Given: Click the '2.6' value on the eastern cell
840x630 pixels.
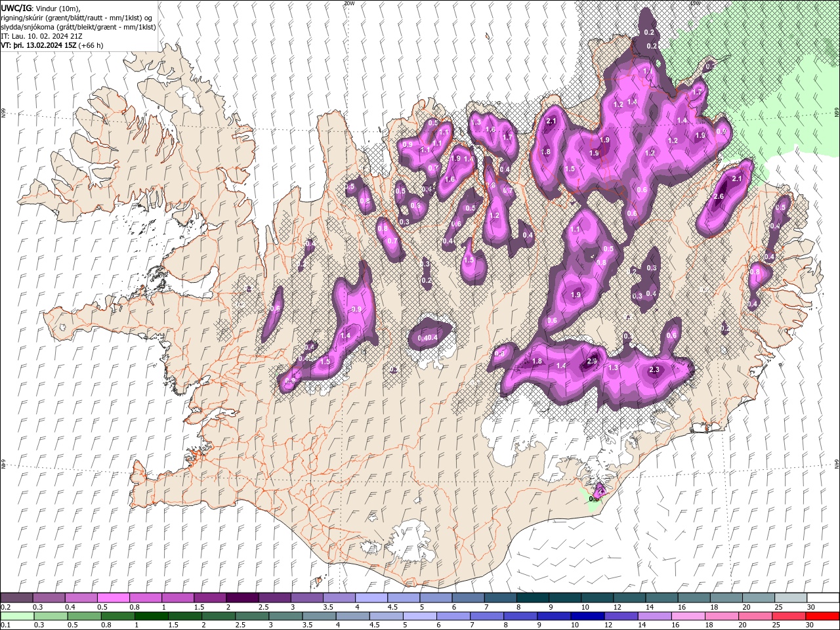Looking at the screenshot, I should (719, 197).
